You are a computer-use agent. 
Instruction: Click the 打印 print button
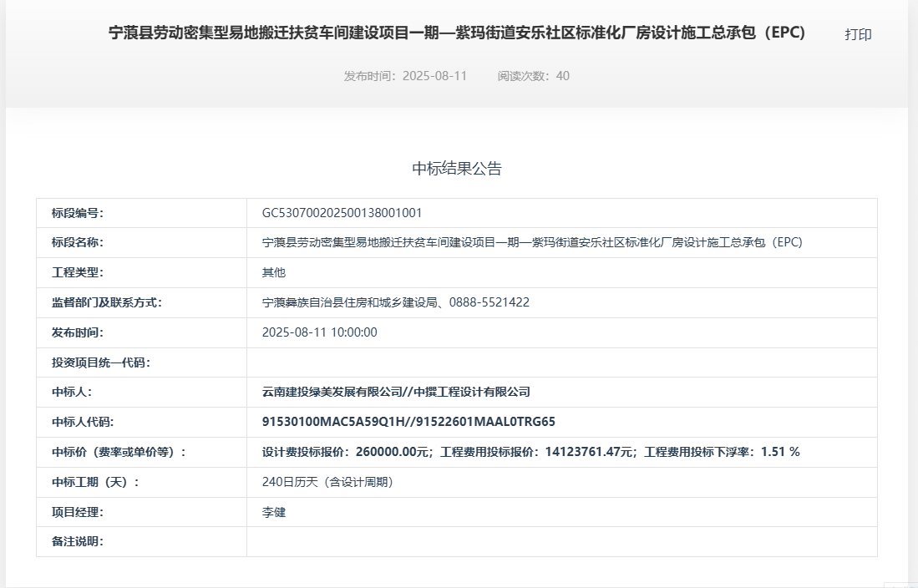pyautogui.click(x=858, y=34)
